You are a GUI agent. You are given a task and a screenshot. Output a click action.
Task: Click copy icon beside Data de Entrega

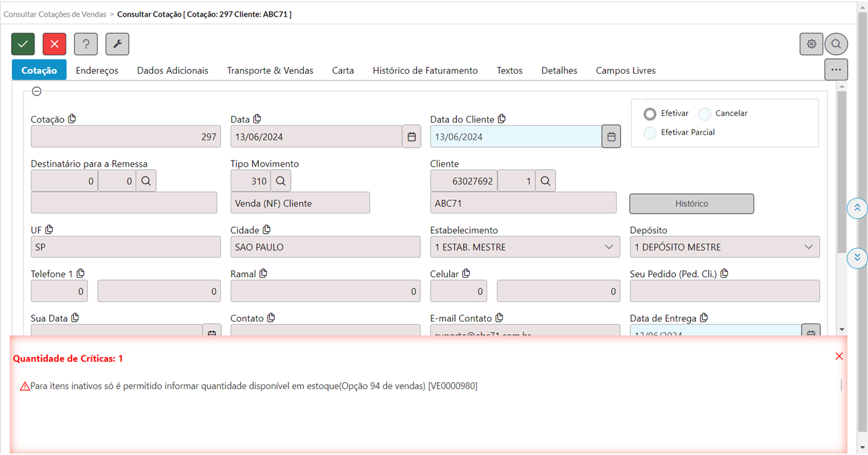[704, 317]
